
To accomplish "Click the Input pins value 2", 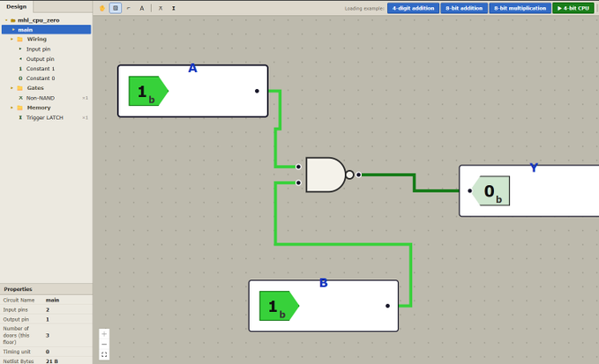I will (x=48, y=310).
